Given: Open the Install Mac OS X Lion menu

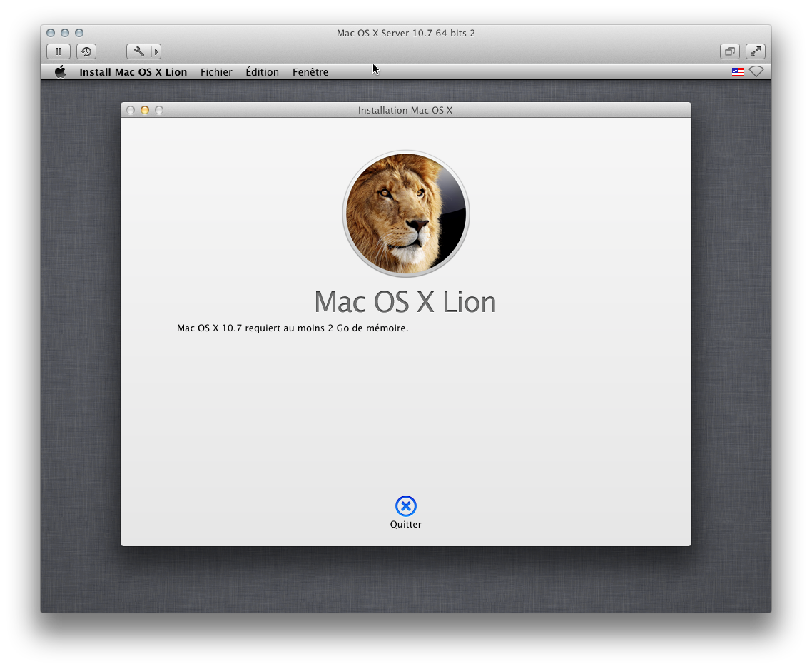Looking at the screenshot, I should point(133,72).
